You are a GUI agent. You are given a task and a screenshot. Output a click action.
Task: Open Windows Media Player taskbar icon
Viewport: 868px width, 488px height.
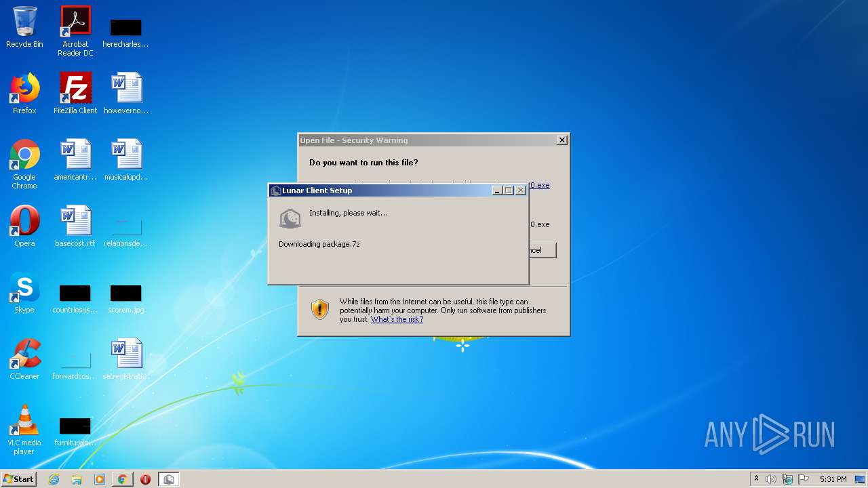point(100,479)
